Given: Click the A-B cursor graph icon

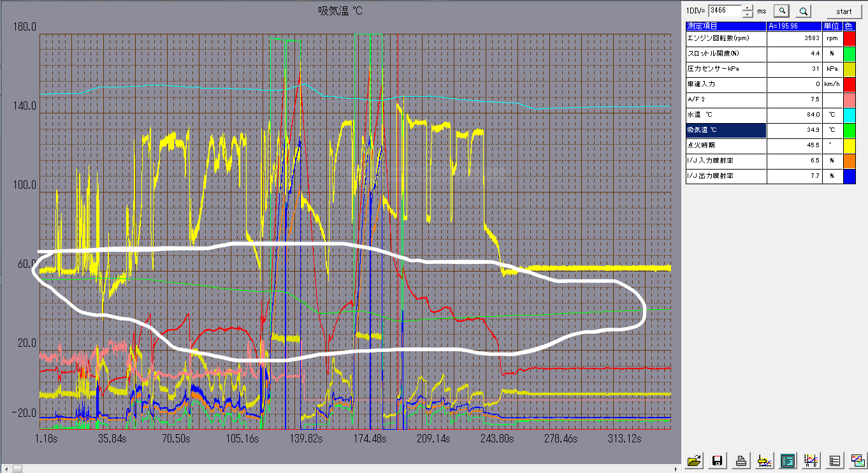Looking at the screenshot, I should [811, 460].
